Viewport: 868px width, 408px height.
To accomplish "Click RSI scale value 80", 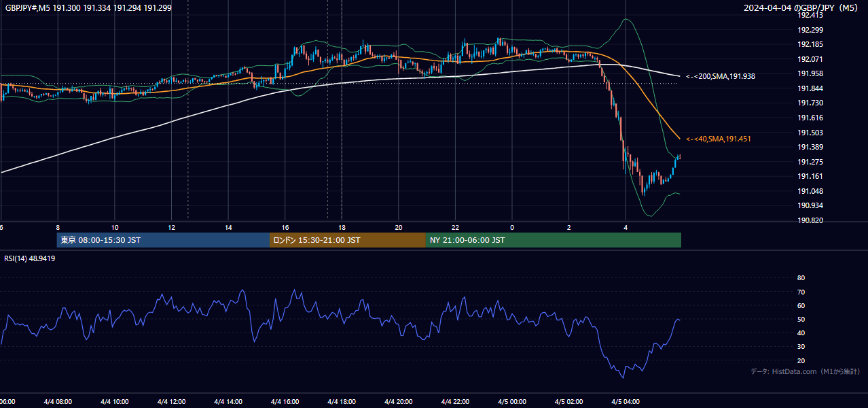I will click(x=801, y=278).
